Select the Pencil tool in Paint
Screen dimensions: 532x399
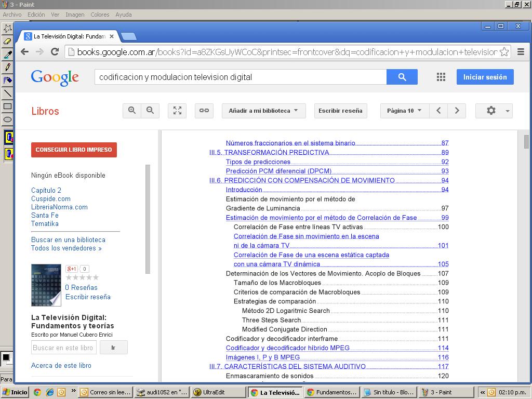pyautogui.click(x=7, y=67)
